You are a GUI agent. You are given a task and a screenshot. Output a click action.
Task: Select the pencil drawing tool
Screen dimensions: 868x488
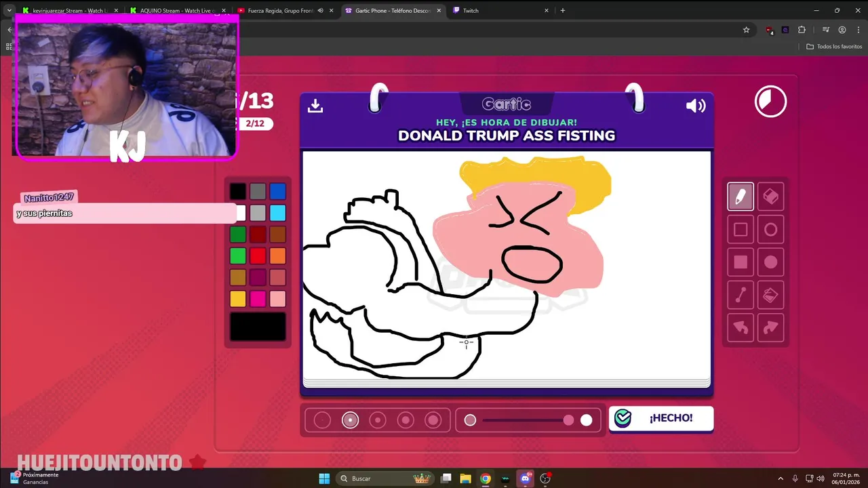pos(741,197)
